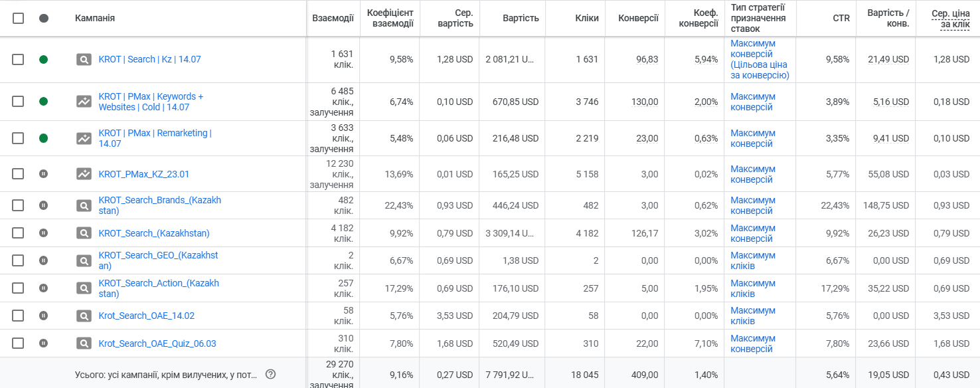Check the box for KROT_Search_Brands_(Kazakhstan) row

coord(18,205)
